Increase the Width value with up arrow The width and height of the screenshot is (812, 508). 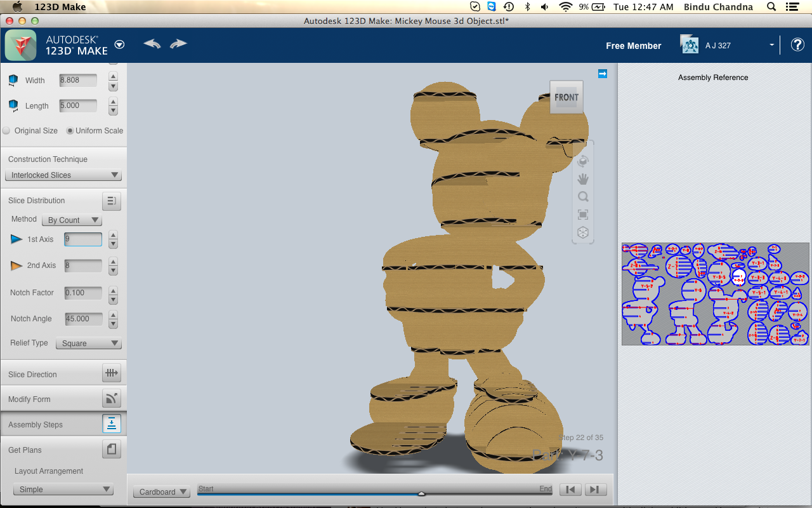(x=113, y=76)
